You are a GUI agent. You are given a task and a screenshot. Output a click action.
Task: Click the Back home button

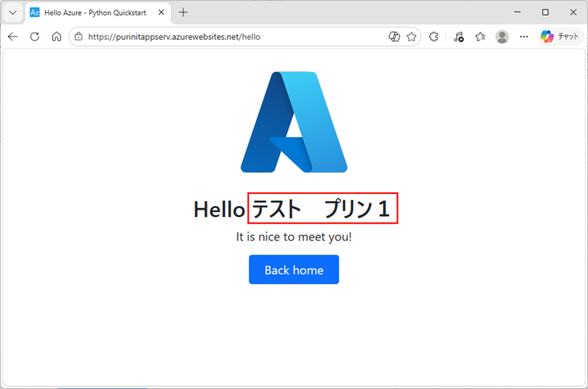[x=294, y=269]
